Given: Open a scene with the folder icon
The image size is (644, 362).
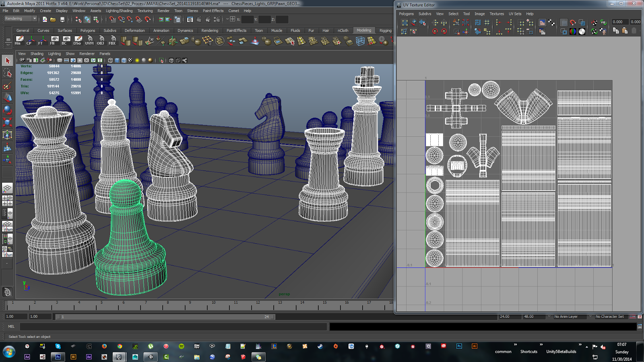Looking at the screenshot, I should click(x=53, y=19).
